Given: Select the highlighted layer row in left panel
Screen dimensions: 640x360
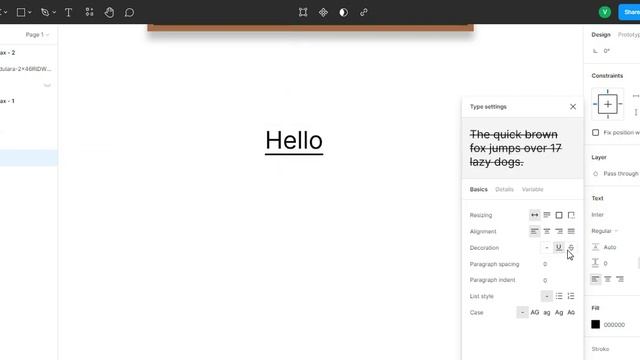Looking at the screenshot, I should tap(29, 158).
